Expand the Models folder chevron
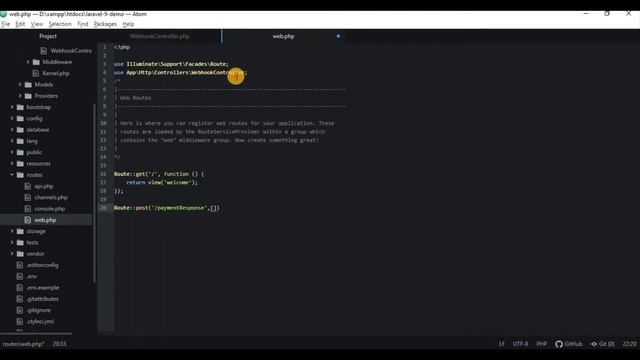The image size is (640, 360). pyautogui.click(x=20, y=84)
